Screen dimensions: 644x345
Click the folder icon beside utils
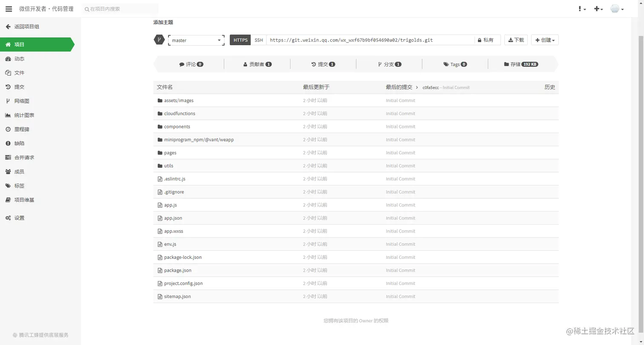(x=160, y=166)
